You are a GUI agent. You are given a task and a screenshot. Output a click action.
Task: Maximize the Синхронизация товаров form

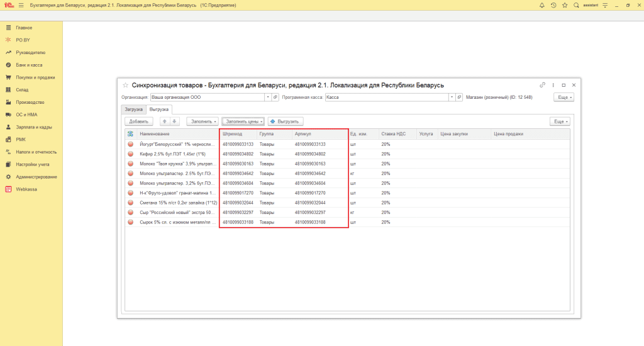click(563, 85)
